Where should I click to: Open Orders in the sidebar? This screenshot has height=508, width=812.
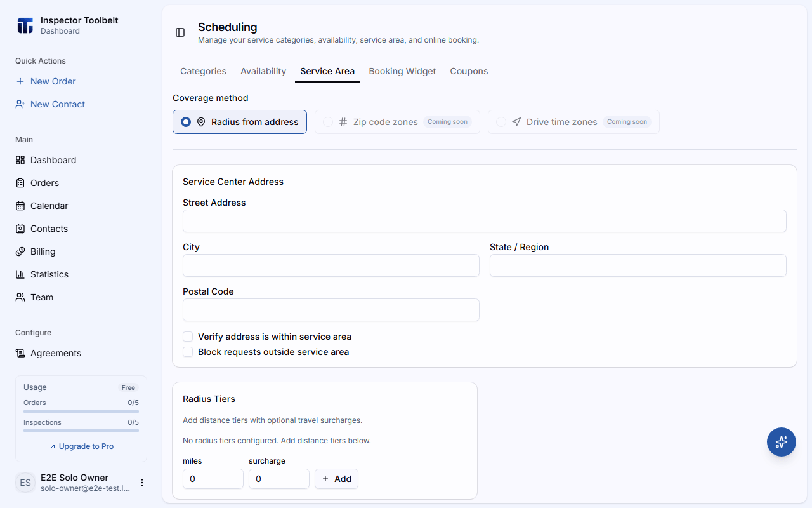click(x=81, y=183)
